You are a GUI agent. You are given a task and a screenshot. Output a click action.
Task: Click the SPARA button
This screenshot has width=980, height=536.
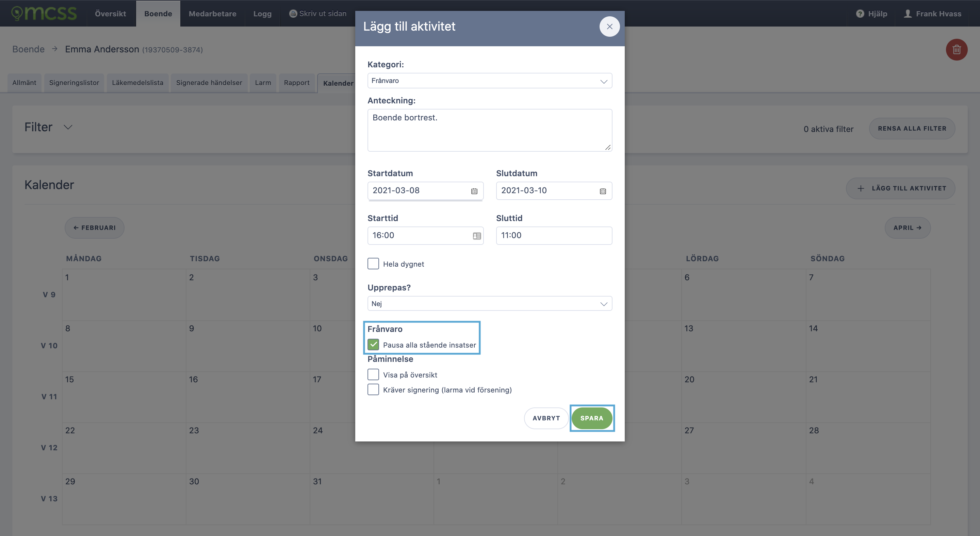(592, 418)
